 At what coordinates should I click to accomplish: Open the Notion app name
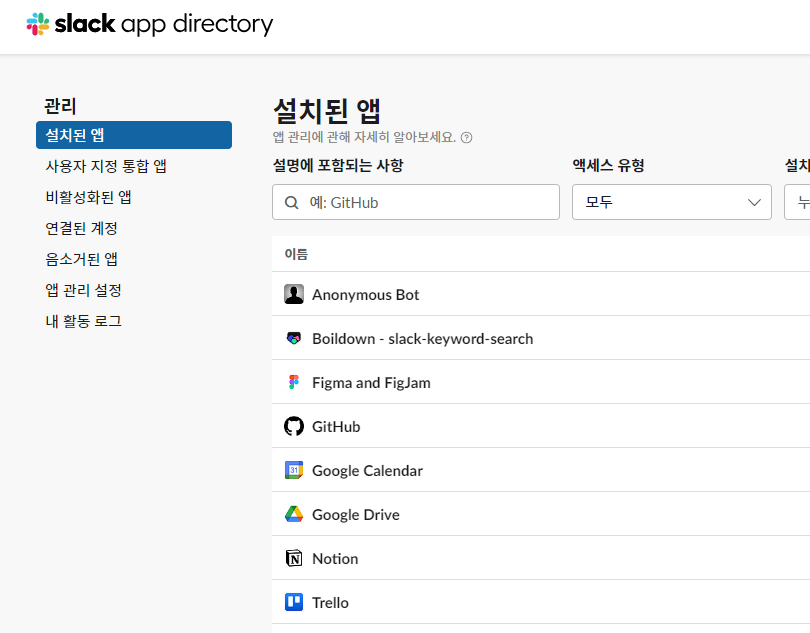335,558
